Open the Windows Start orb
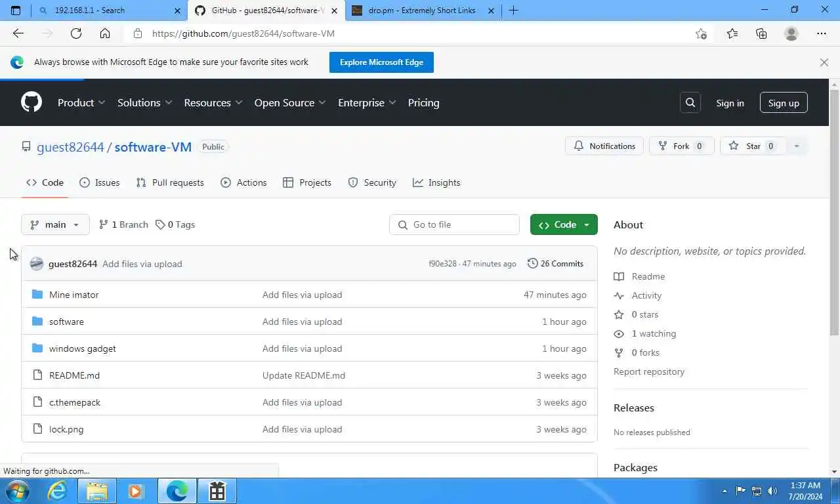 click(17, 491)
